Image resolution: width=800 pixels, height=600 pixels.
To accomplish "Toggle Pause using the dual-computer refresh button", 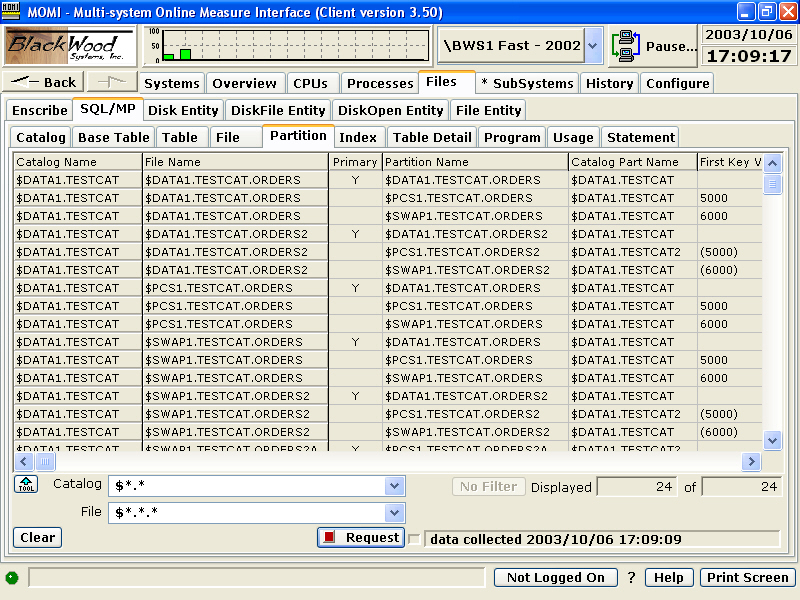I will pos(625,45).
